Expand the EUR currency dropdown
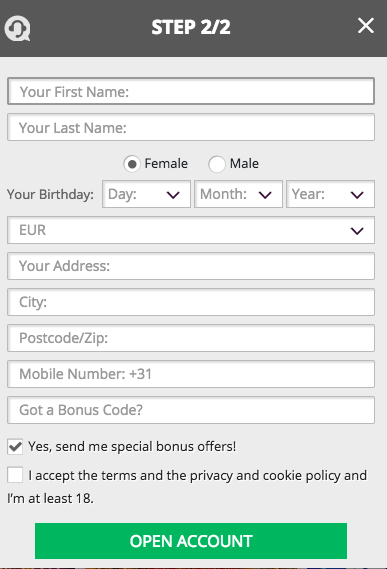 coord(191,230)
